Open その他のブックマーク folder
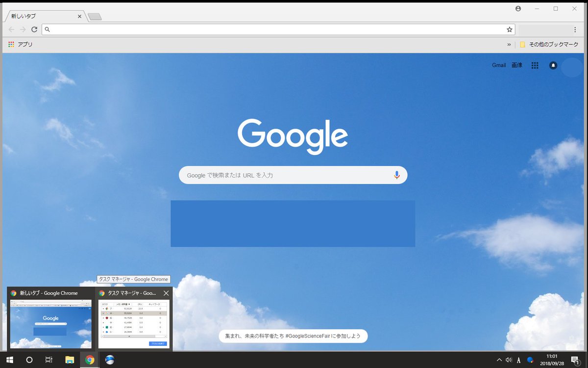The image size is (588, 368). pos(549,44)
